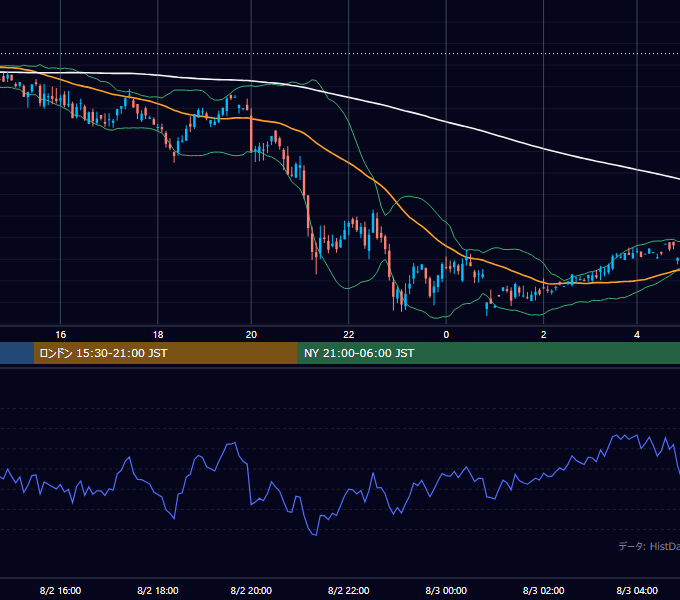Click the 8/2 18:00 date label

(x=158, y=590)
